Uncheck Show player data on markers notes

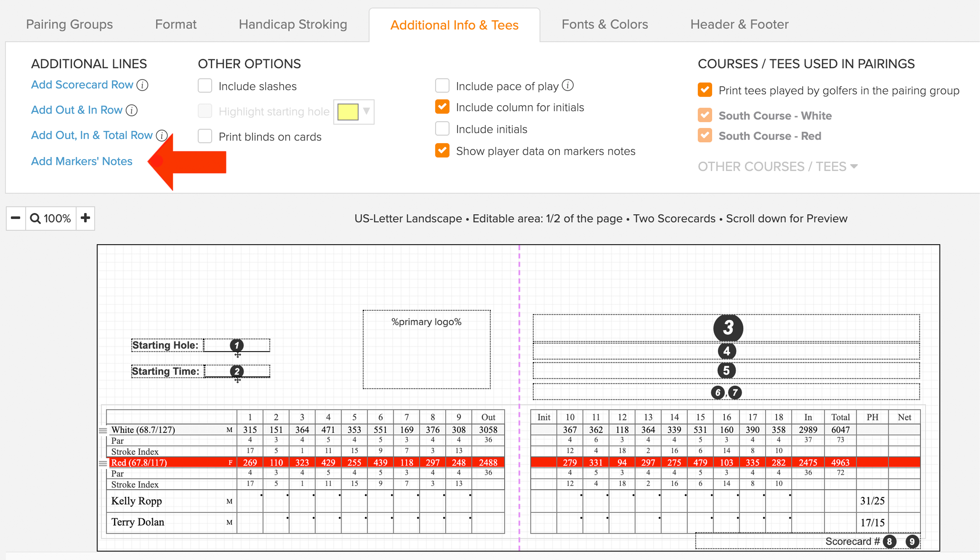click(442, 151)
